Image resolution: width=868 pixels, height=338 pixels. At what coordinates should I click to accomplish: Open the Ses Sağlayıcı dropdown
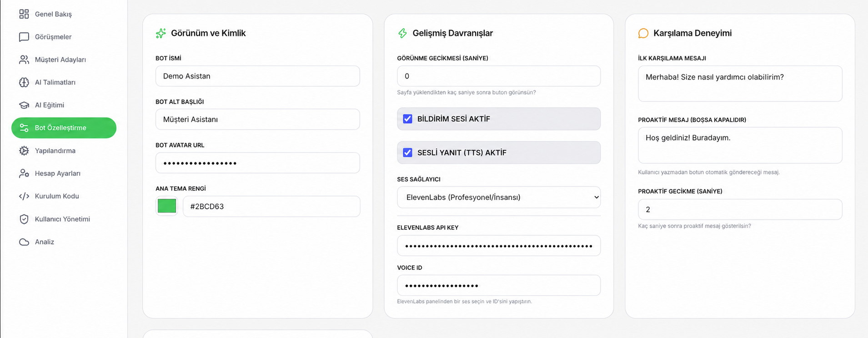(x=499, y=197)
